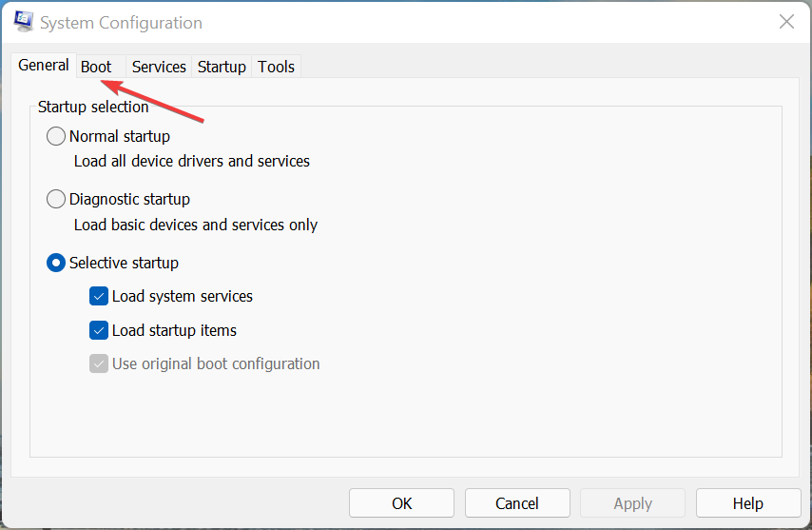Cancel the configuration dialog

(517, 503)
